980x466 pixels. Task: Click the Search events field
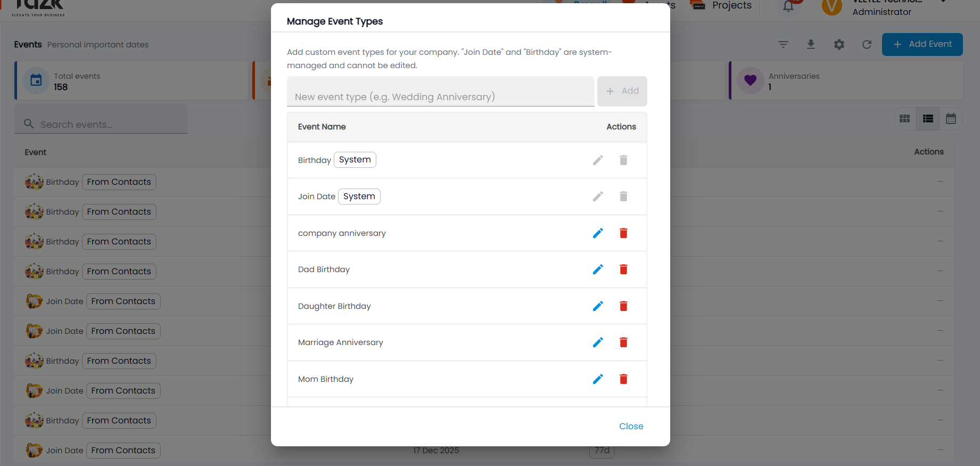[101, 119]
